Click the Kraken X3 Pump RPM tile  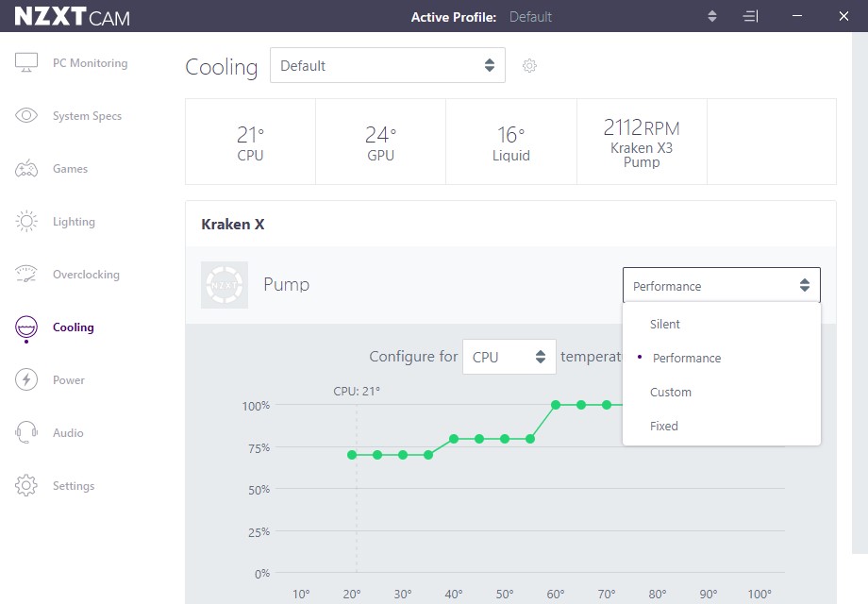642,142
